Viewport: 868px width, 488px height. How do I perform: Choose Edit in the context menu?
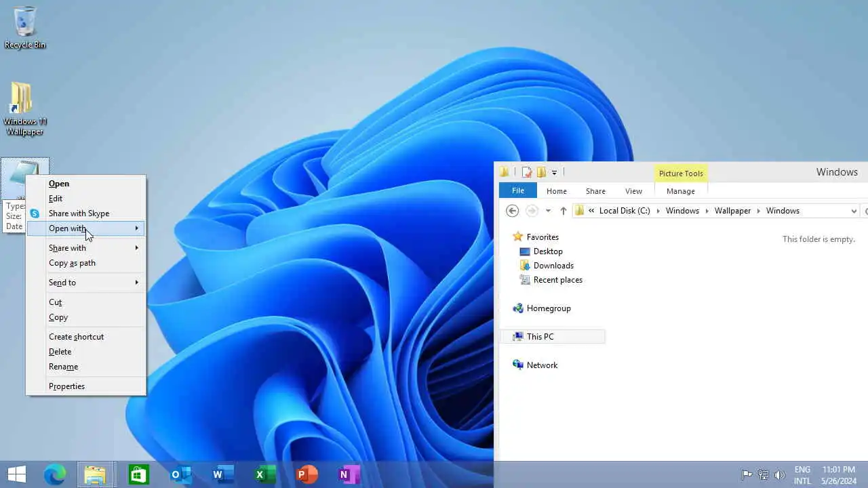point(85,199)
